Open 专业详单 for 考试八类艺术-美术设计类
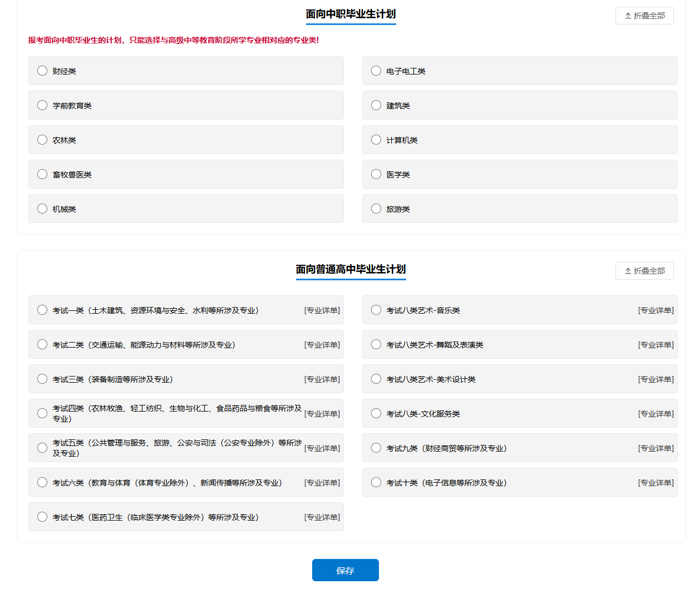 point(655,379)
